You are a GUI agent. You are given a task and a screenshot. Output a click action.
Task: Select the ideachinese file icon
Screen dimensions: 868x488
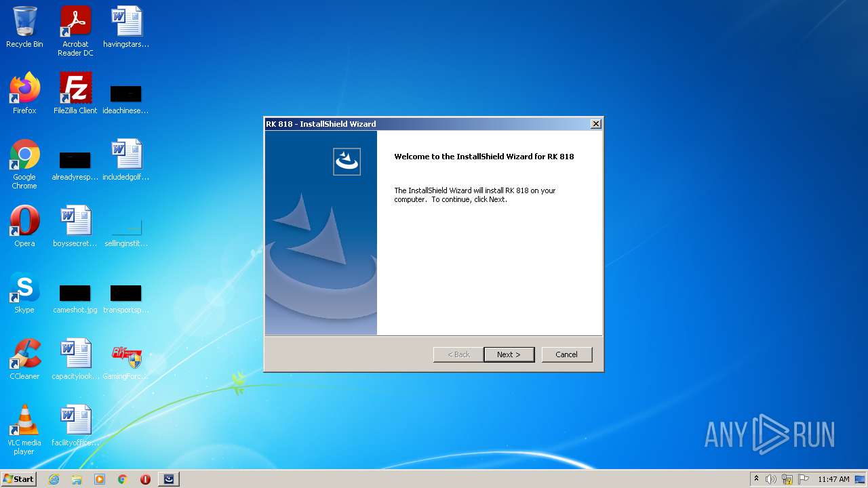[126, 99]
